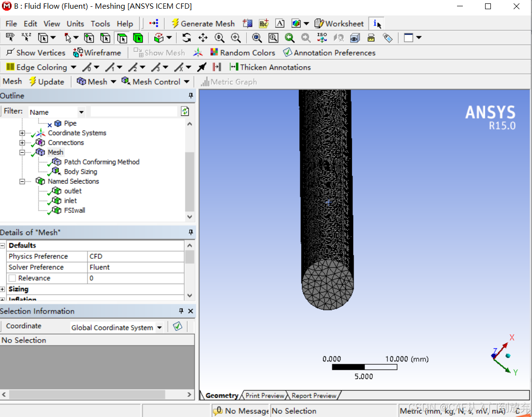Select the Pan view tool

[x=203, y=38]
